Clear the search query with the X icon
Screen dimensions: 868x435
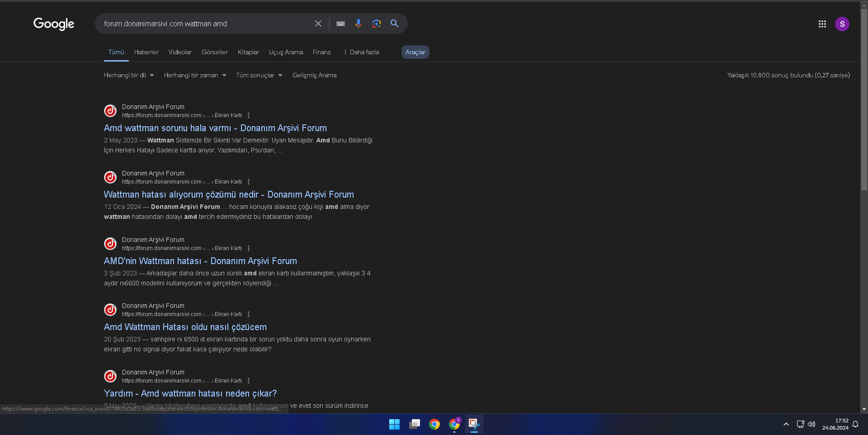318,24
